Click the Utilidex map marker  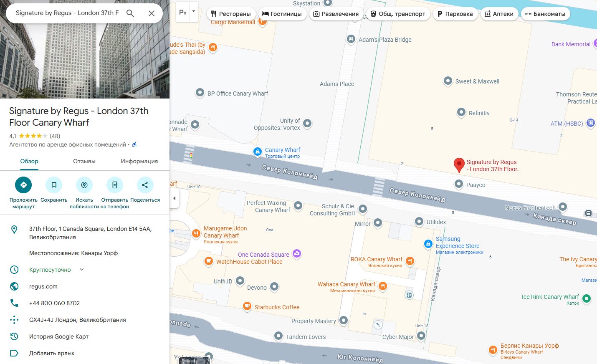(x=419, y=221)
